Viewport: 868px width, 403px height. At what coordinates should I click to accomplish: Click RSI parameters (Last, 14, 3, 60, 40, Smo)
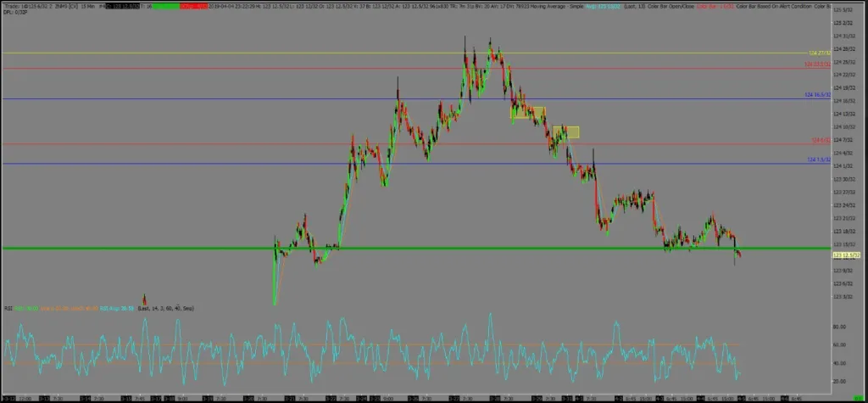[x=165, y=308]
